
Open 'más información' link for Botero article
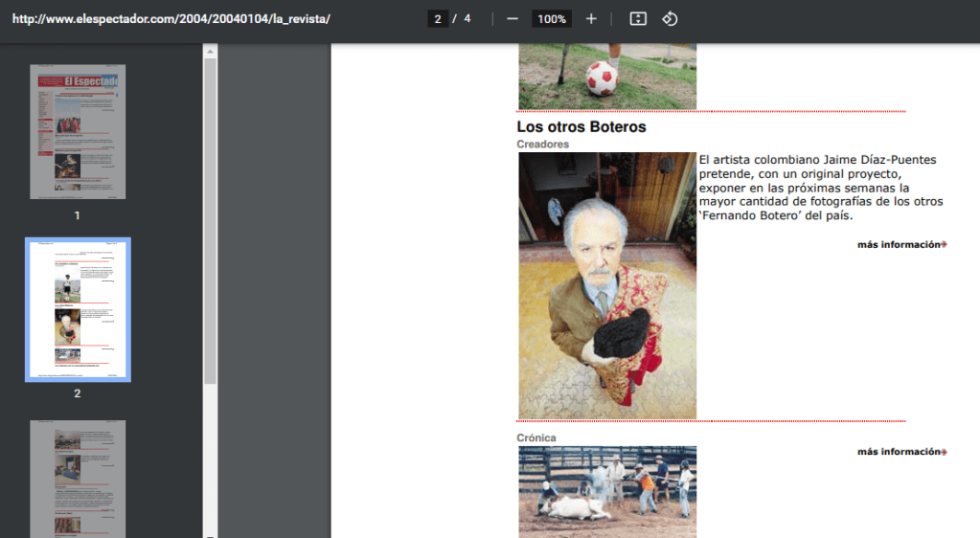[x=900, y=245]
